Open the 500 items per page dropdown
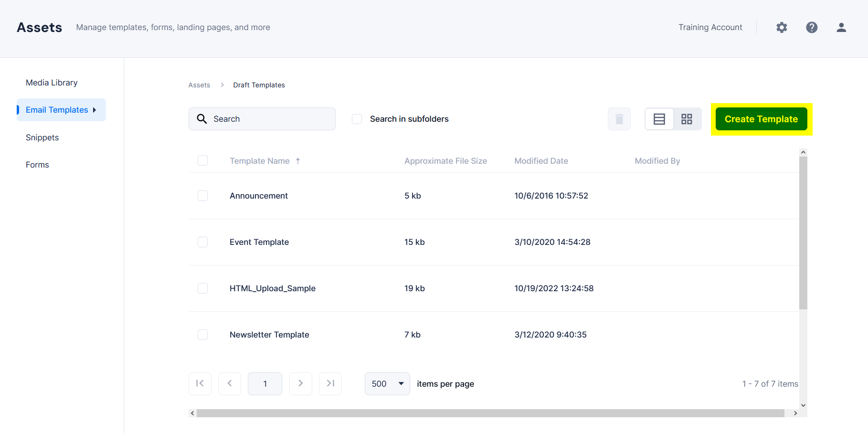This screenshot has width=868, height=433. [x=387, y=384]
